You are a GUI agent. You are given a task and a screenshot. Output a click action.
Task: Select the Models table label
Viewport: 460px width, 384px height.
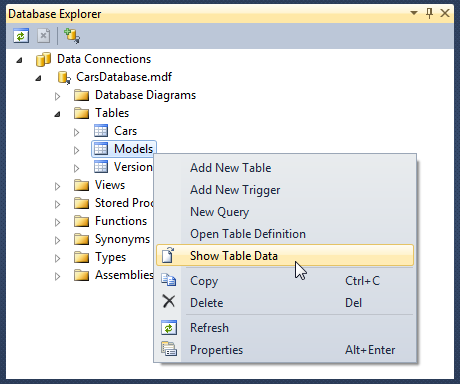[x=133, y=149]
